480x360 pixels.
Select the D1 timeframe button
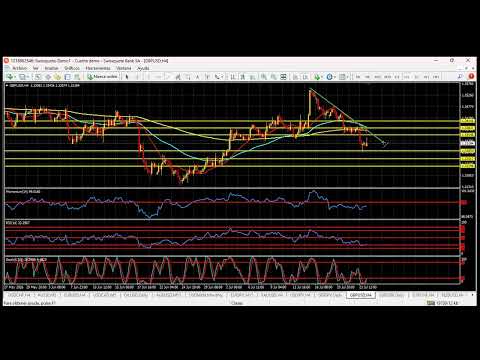pos(417,77)
